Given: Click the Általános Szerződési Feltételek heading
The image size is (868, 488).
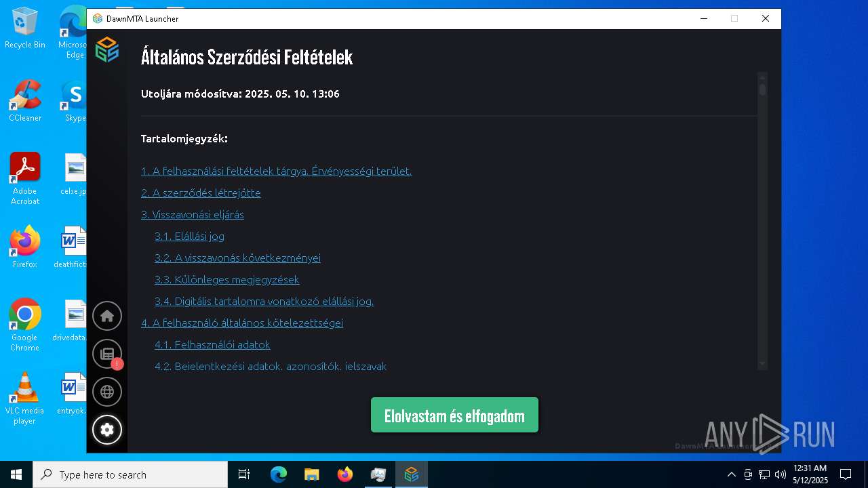Looking at the screenshot, I should [247, 57].
